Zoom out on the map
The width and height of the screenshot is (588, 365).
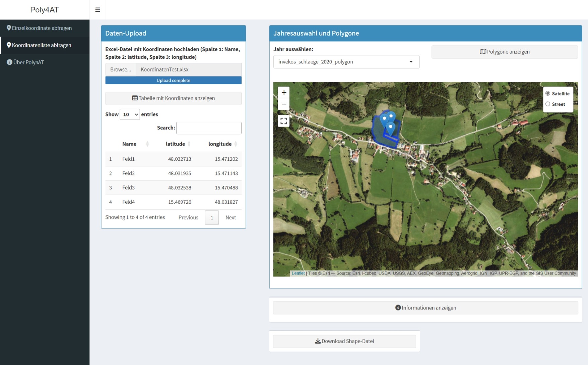284,104
